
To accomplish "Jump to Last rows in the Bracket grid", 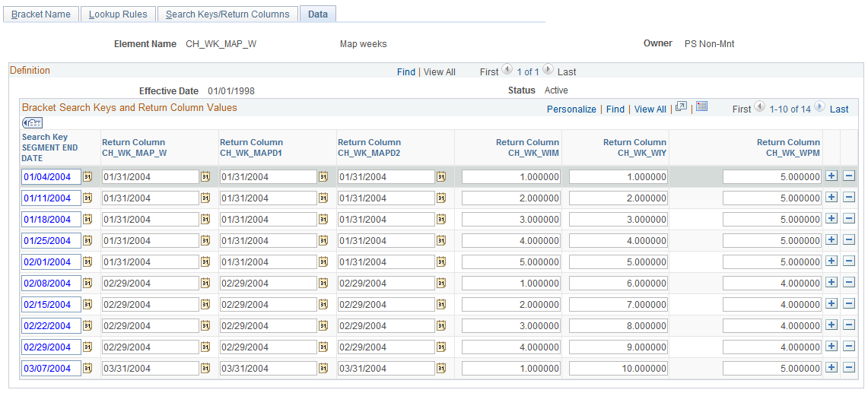I will click(x=839, y=109).
